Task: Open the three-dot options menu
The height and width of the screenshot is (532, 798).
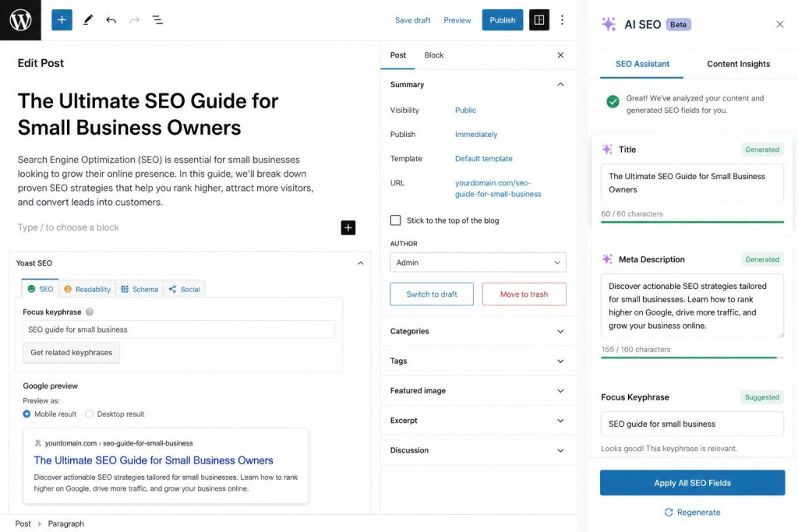Action: [x=562, y=19]
